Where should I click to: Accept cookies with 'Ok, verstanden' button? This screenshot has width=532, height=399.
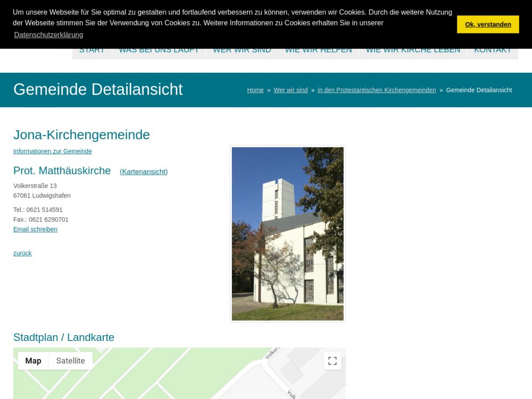(x=487, y=24)
